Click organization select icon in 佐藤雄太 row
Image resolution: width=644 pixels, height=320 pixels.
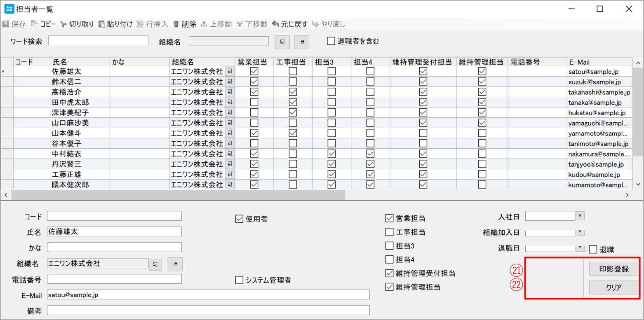pyautogui.click(x=230, y=71)
